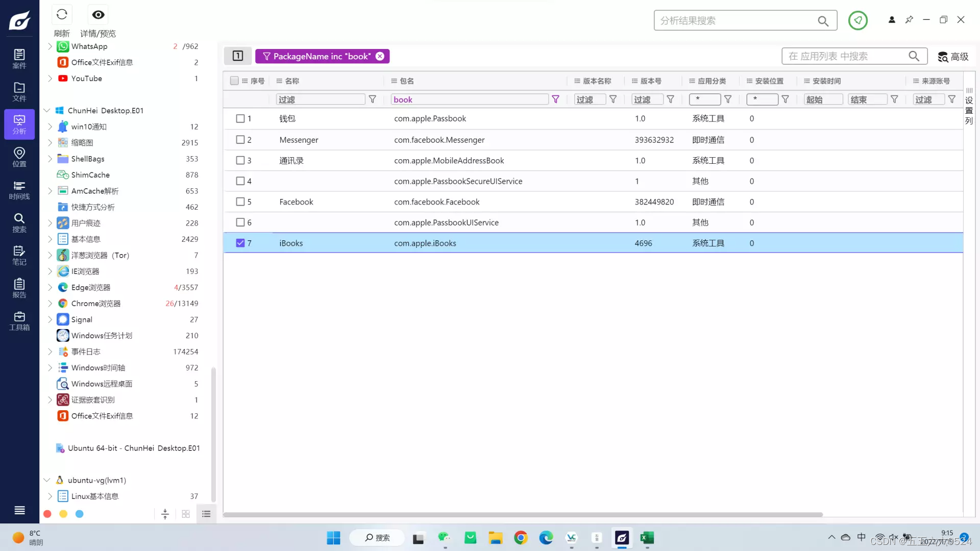Open the 报告 report sidebar icon
This screenshot has height=551, width=980.
pyautogui.click(x=19, y=288)
